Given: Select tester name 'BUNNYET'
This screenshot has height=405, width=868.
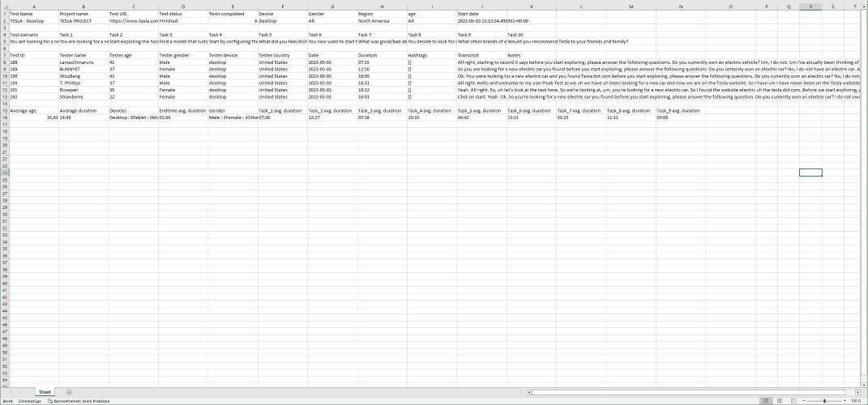Looking at the screenshot, I should click(x=83, y=69).
